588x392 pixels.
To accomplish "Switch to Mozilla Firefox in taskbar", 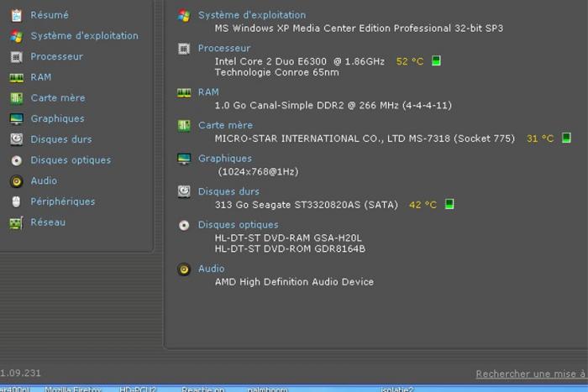I will pos(73,389).
